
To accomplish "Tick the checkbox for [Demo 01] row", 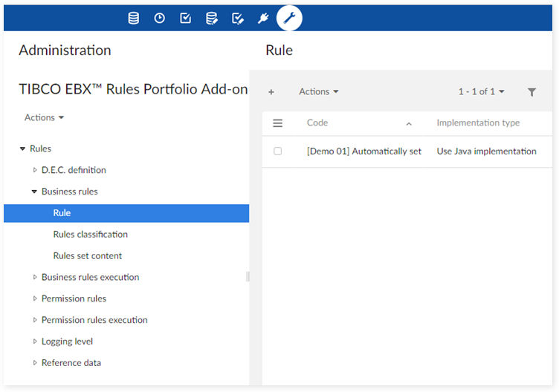I will pyautogui.click(x=278, y=151).
